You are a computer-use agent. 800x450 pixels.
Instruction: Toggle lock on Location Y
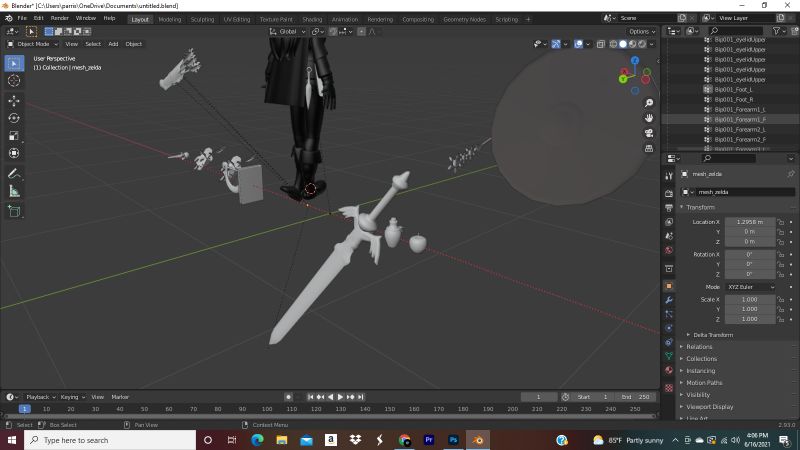[x=781, y=232]
